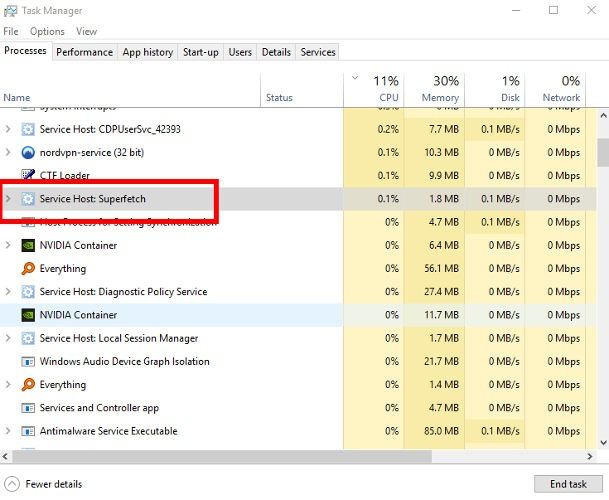
Task: Click the End task button
Action: (x=568, y=484)
